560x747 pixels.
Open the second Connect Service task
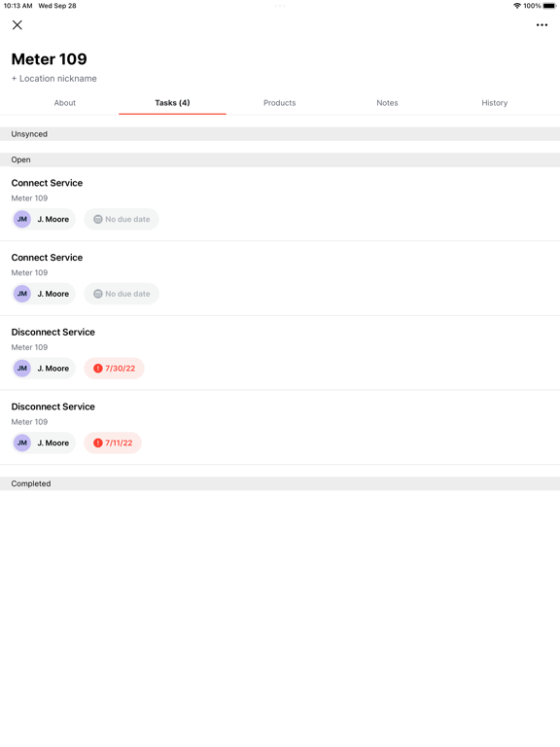tap(280, 278)
